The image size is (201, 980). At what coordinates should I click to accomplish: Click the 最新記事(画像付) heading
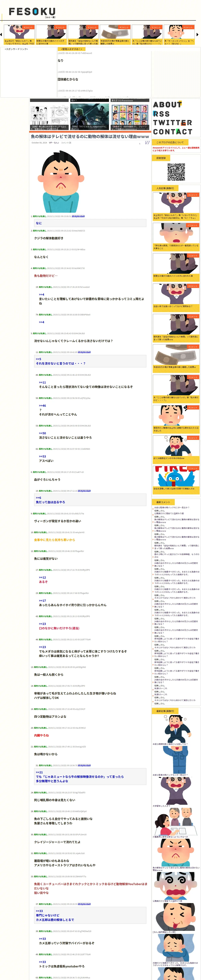[165, 711]
